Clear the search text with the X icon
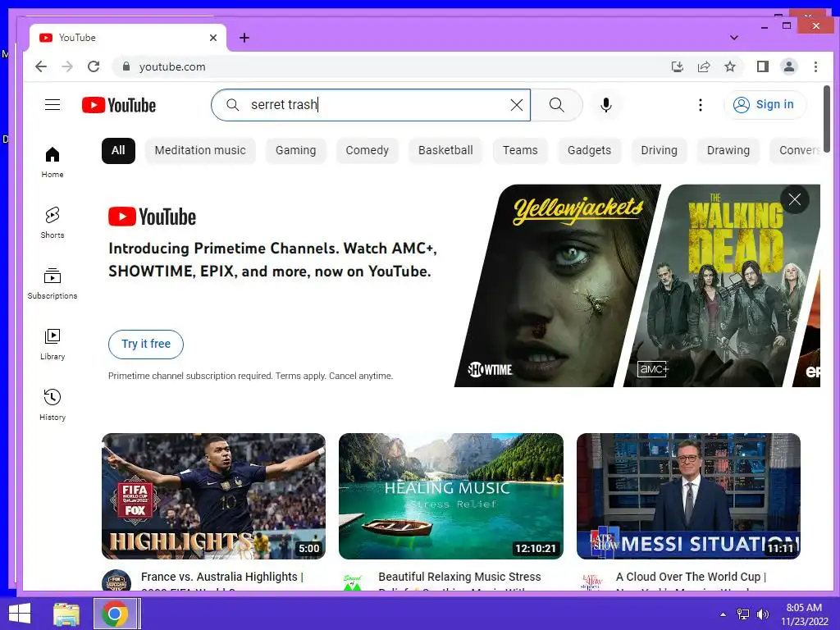840x630 pixels. (517, 105)
